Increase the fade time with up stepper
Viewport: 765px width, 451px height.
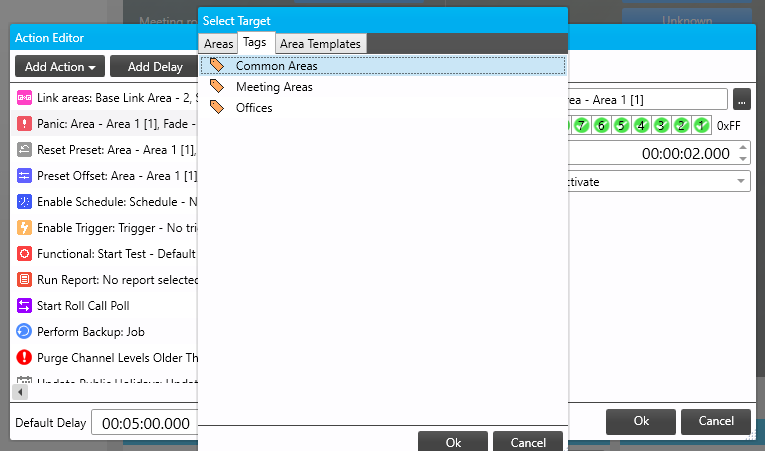point(743,147)
